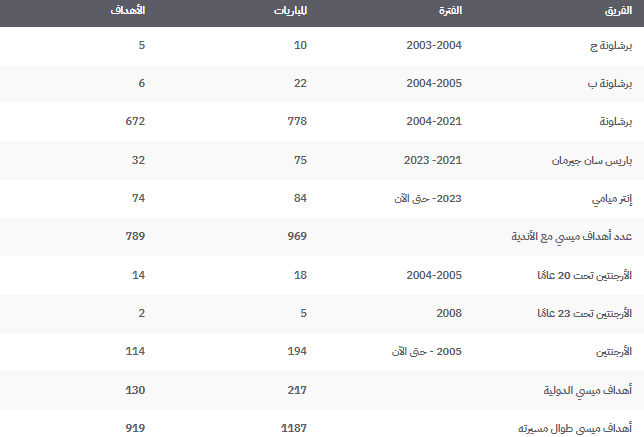
Task: Select the برشلونة ب team name
Action: tap(608, 84)
